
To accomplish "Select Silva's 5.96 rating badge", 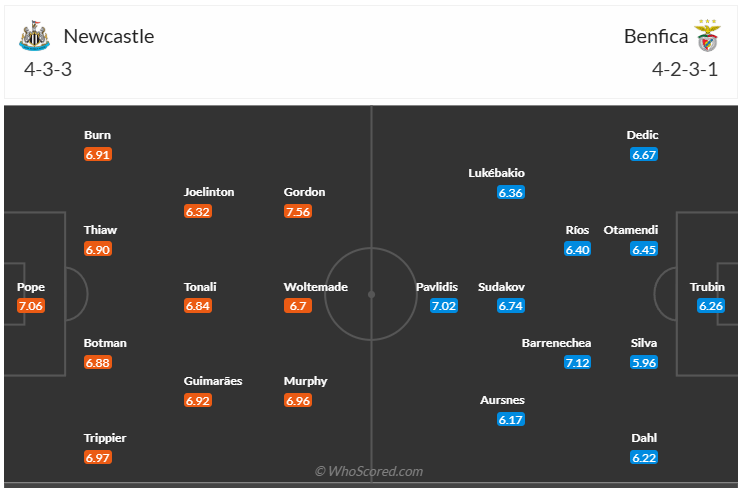I will point(644,362).
